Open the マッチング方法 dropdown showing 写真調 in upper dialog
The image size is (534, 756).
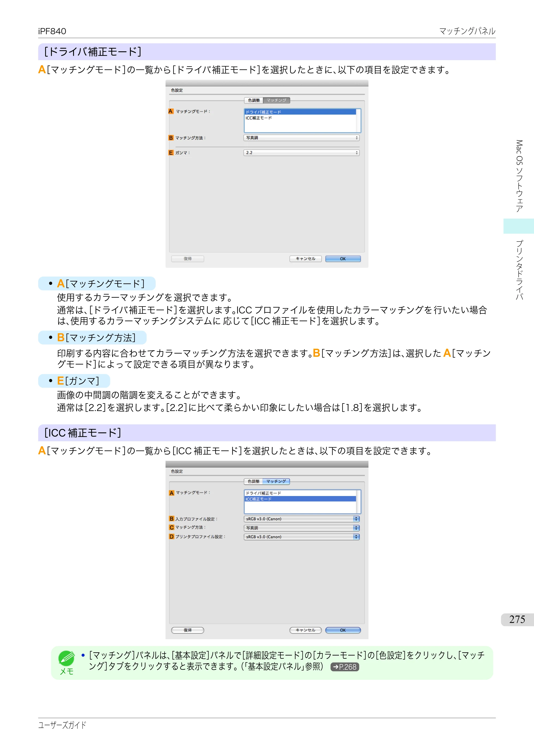tap(301, 138)
